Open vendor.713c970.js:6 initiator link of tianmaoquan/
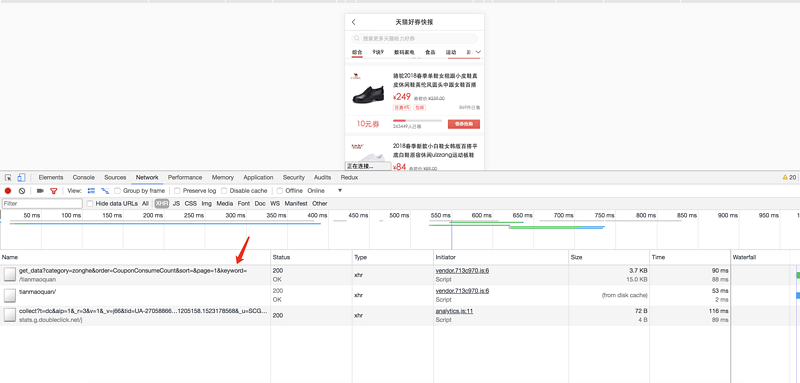 point(462,291)
